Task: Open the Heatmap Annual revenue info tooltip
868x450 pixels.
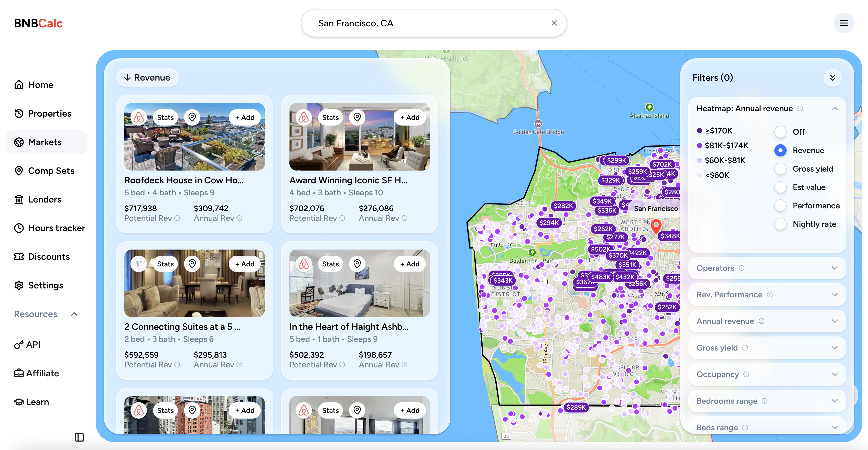Action: [x=800, y=108]
